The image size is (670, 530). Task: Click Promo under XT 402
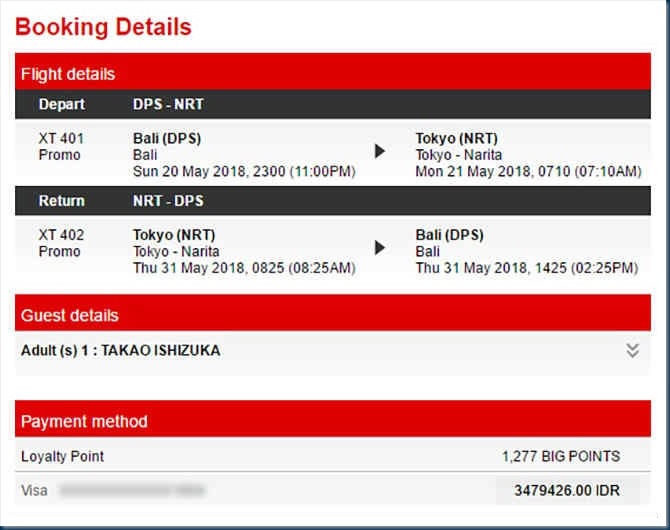[59, 251]
